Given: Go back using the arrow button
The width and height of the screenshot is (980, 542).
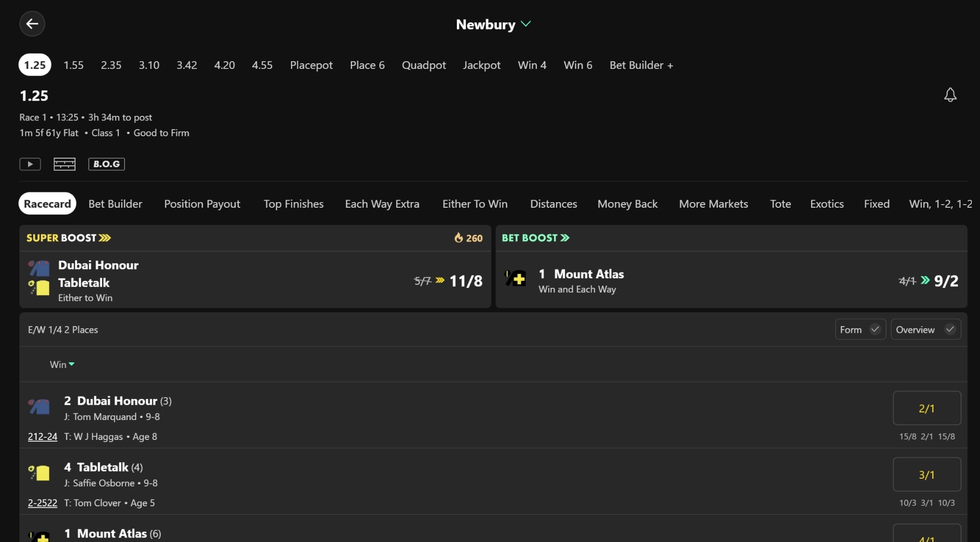Looking at the screenshot, I should click(x=32, y=23).
